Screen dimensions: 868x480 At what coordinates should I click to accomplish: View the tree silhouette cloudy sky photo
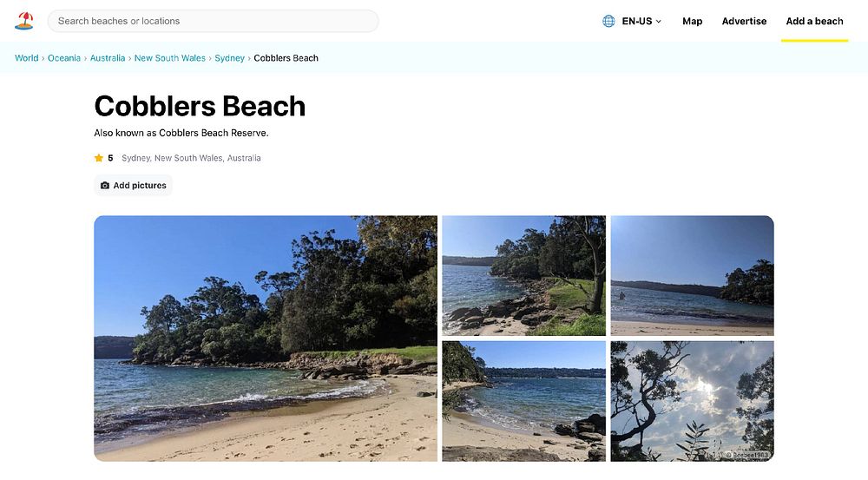pos(692,401)
